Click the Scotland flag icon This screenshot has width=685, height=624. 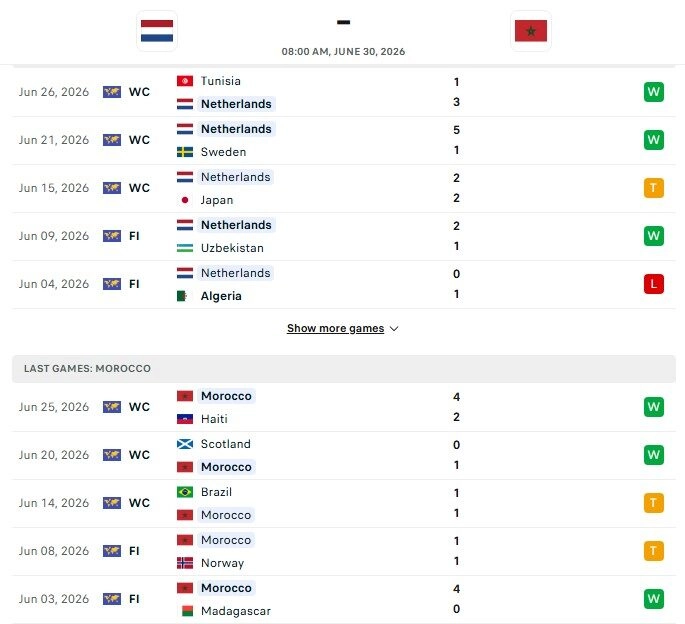click(x=185, y=444)
